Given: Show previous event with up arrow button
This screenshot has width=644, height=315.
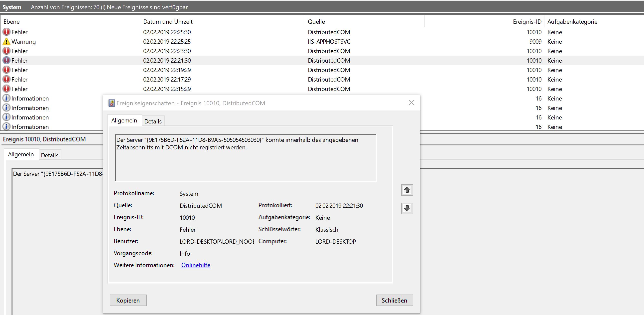Looking at the screenshot, I should [407, 190].
